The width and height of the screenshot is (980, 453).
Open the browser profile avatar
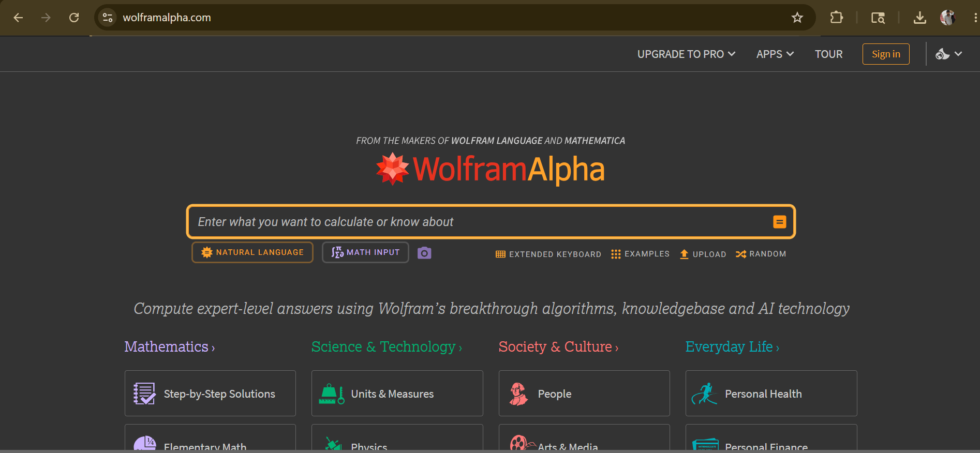tap(947, 18)
